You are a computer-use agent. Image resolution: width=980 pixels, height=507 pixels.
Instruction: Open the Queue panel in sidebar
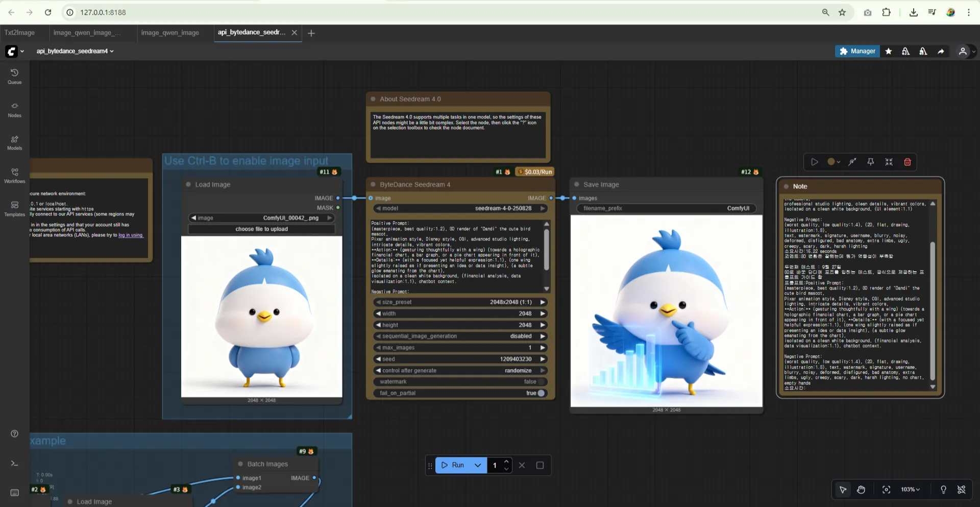[x=14, y=76]
